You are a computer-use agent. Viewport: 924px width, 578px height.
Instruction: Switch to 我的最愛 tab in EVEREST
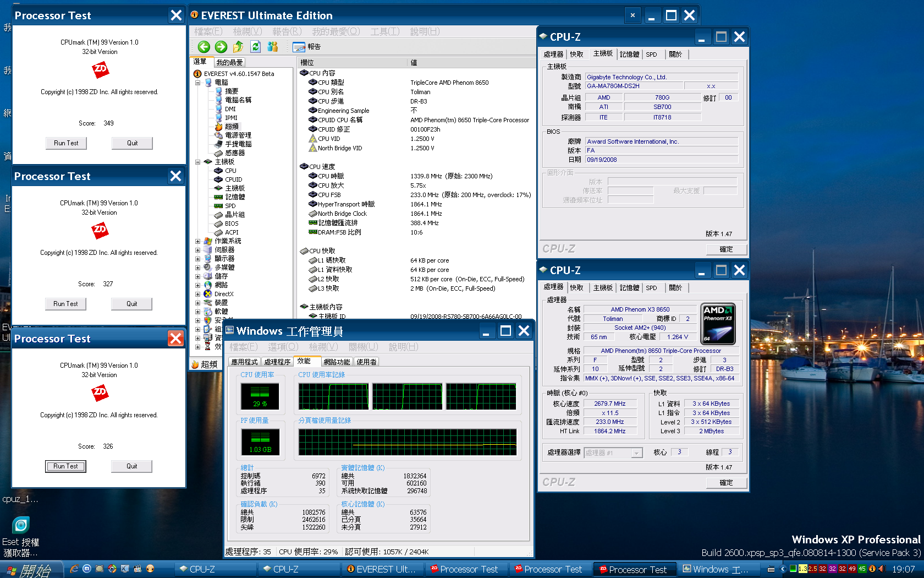(x=229, y=62)
